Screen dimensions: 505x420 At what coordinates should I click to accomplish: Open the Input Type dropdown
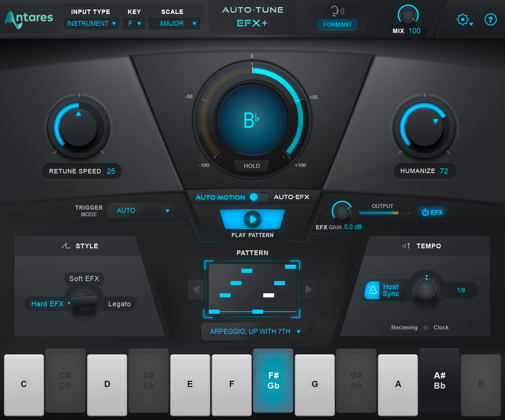coord(90,24)
